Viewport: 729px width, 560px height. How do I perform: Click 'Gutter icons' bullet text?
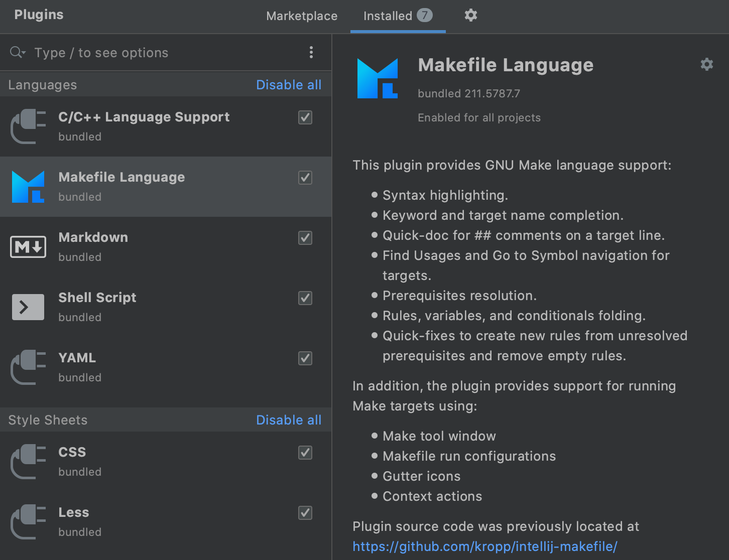point(421,476)
